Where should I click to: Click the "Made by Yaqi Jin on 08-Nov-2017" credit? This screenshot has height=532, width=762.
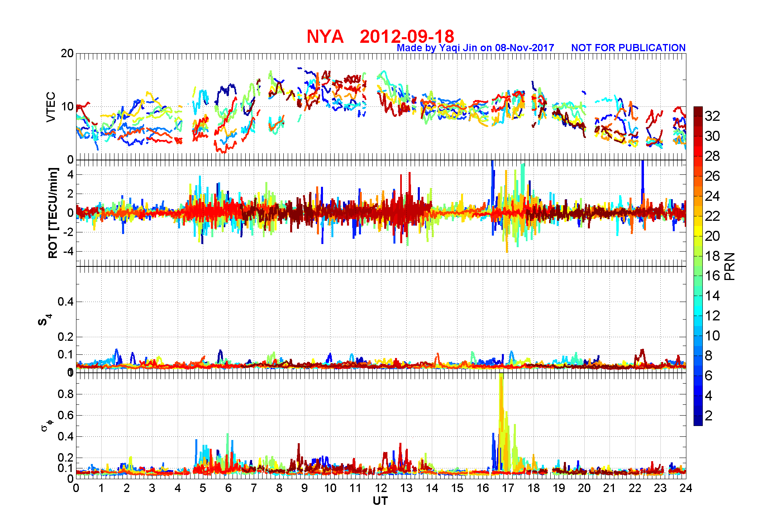tap(475, 48)
